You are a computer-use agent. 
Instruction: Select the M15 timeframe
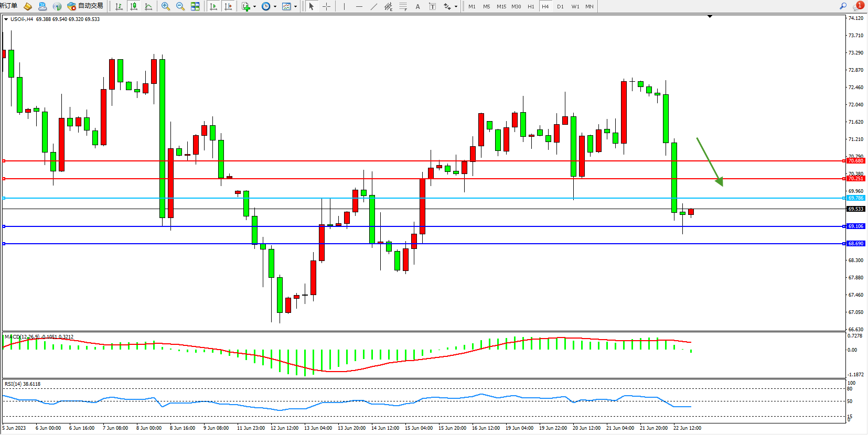click(x=501, y=6)
